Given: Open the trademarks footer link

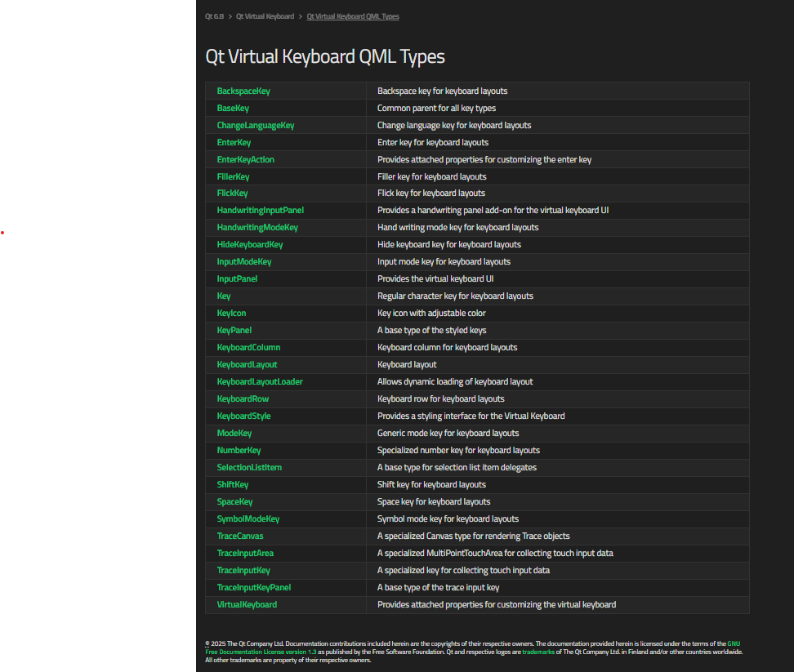Looking at the screenshot, I should [x=538, y=652].
